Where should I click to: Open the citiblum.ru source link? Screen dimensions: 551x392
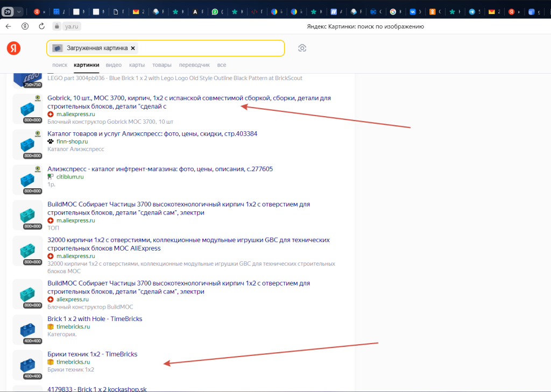70,177
